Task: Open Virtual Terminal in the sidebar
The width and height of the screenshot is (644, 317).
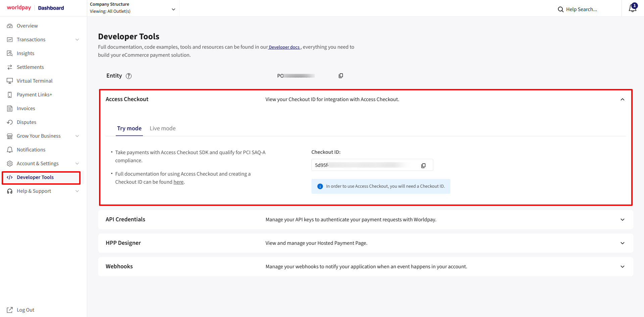Action: click(35, 81)
